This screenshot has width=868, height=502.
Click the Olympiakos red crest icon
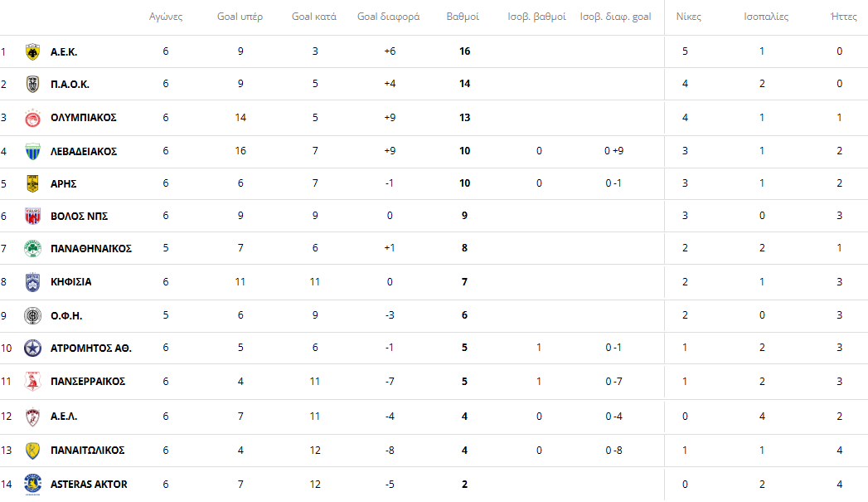click(x=33, y=118)
